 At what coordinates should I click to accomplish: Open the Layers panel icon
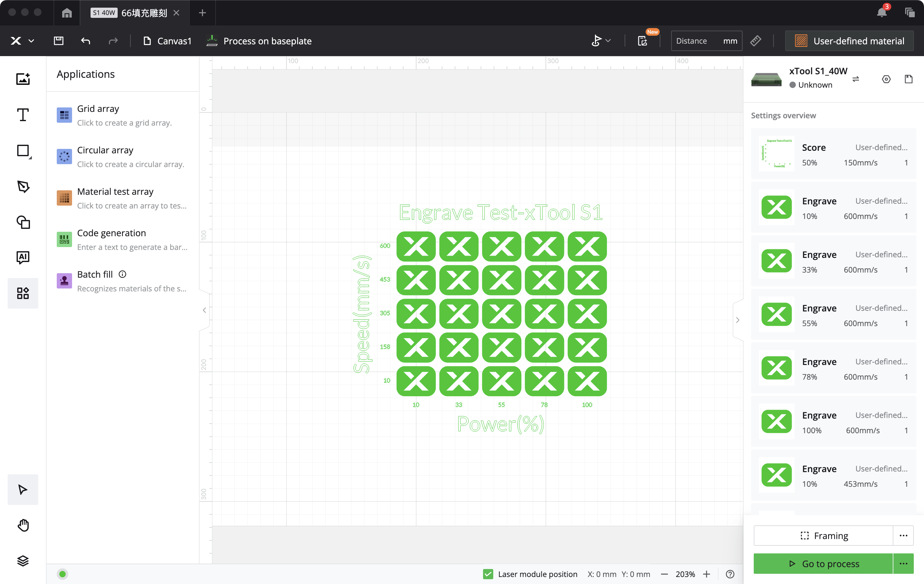23,561
